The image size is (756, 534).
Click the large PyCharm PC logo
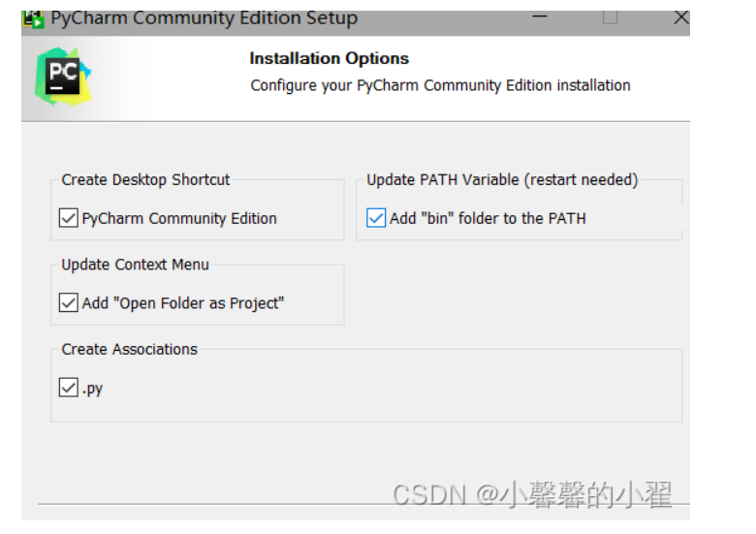[x=63, y=77]
